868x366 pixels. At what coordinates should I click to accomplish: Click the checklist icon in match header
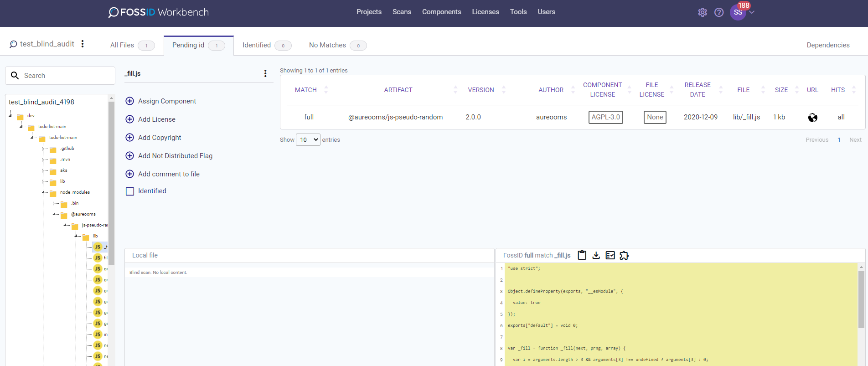click(610, 255)
